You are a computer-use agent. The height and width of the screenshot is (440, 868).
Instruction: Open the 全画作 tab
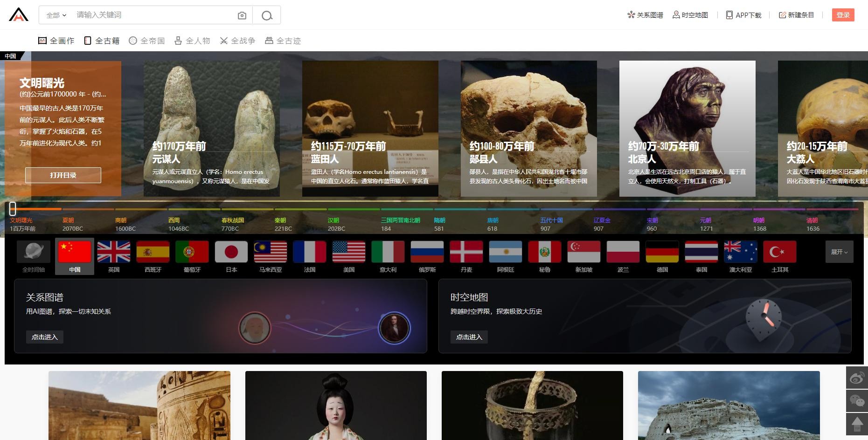[56, 41]
